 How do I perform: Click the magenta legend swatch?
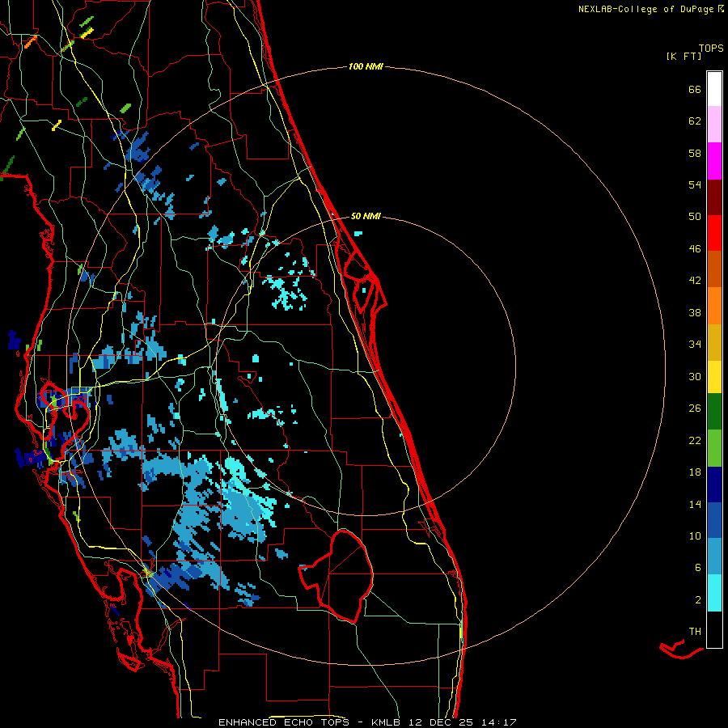(714, 161)
